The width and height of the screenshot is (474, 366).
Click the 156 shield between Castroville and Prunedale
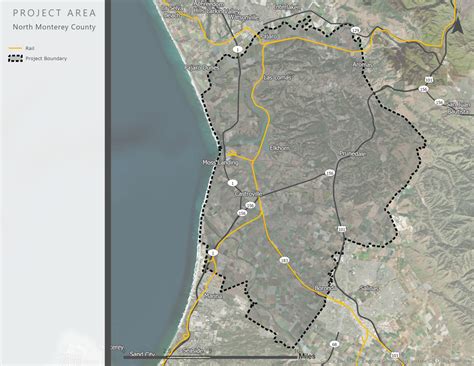(329, 173)
